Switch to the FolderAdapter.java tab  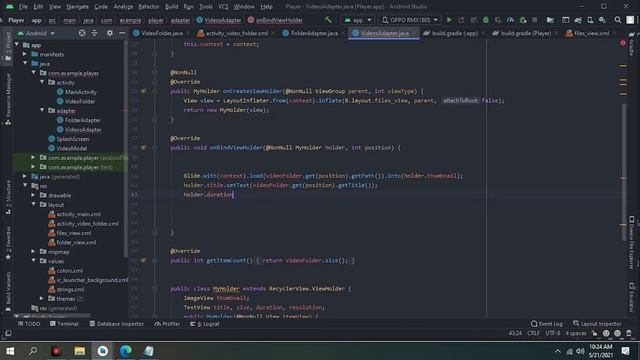click(x=313, y=33)
